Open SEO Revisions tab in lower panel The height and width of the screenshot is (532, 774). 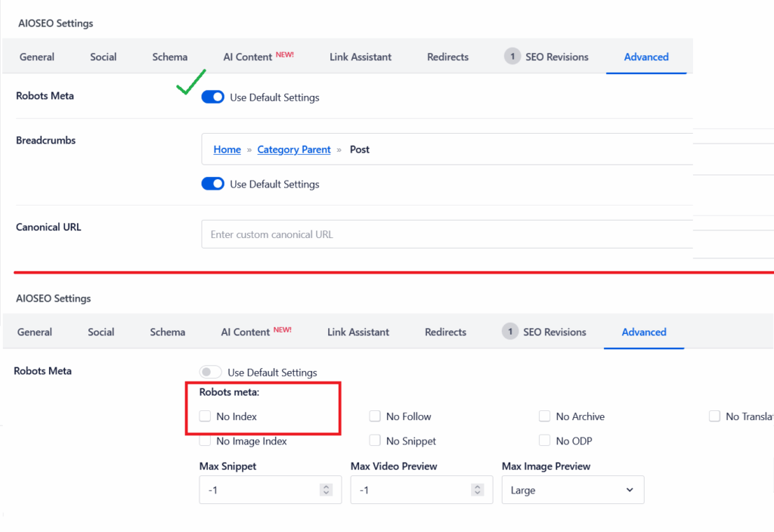point(543,332)
